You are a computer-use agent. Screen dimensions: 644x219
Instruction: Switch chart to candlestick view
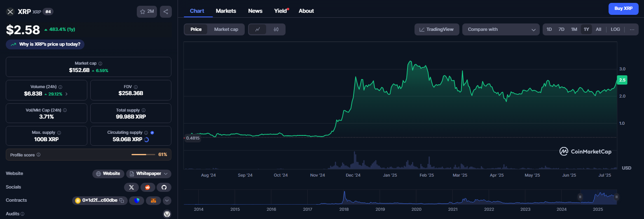coord(276,30)
